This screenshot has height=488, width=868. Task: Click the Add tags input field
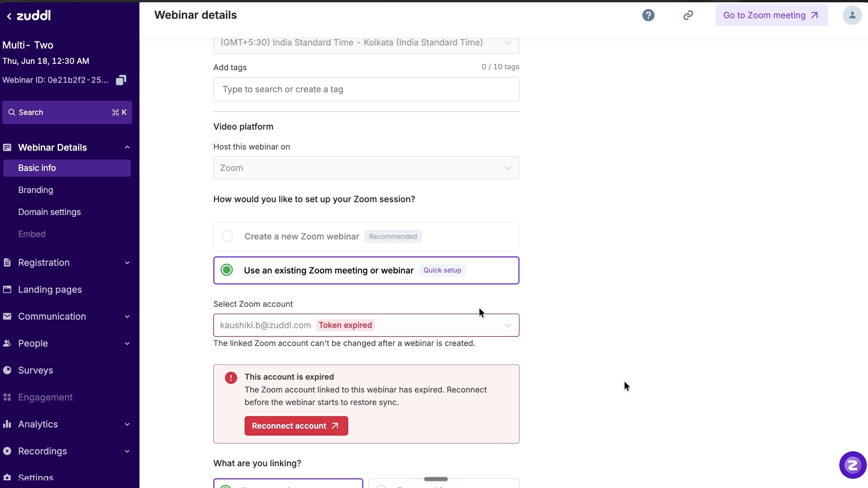366,89
